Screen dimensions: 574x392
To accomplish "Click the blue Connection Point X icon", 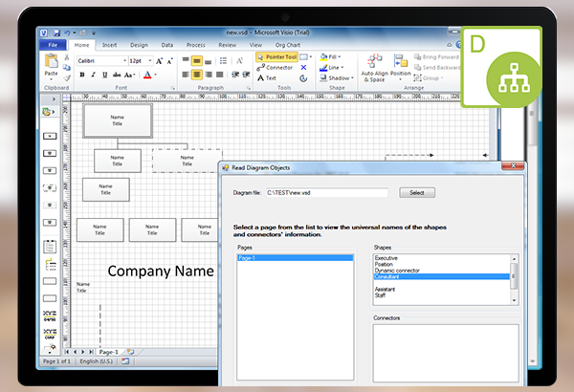I will tap(303, 67).
